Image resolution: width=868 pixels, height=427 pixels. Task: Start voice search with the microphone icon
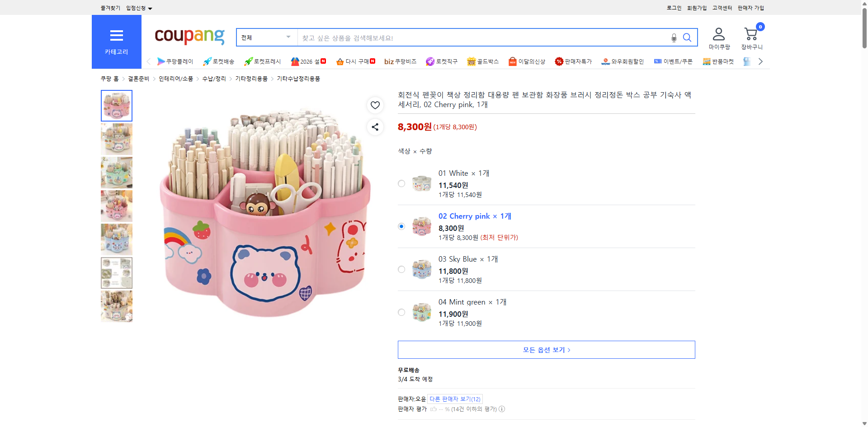click(x=674, y=38)
